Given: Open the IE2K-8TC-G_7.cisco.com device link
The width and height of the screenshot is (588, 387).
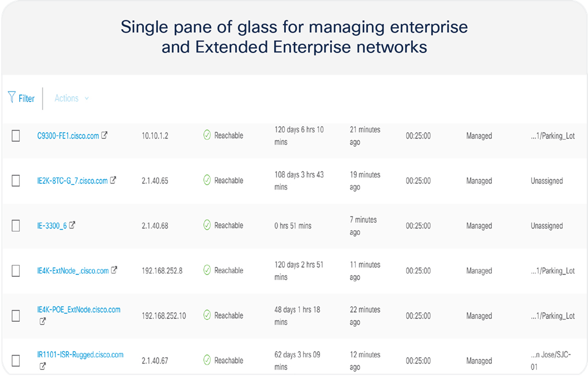Looking at the screenshot, I should pos(72,181).
